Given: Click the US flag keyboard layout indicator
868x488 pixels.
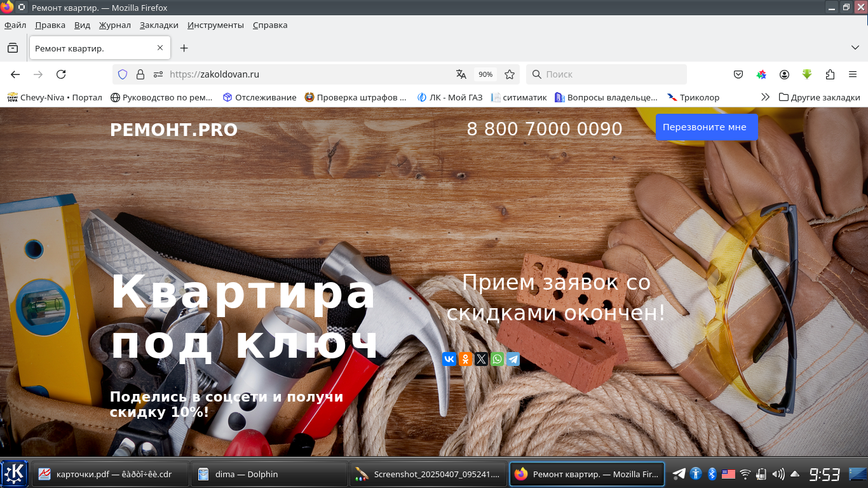Looking at the screenshot, I should click(x=728, y=474).
